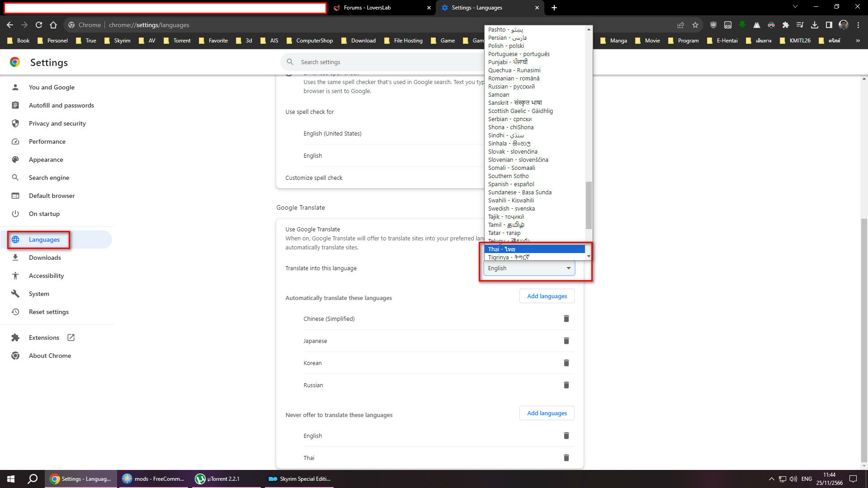Screen dimensions: 868x488
Task: Switch to the Forums - LoversLab tab
Action: click(x=382, y=8)
